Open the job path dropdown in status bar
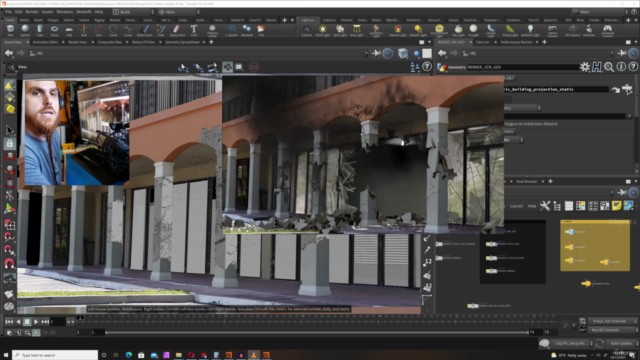This screenshot has height=360, width=640. coord(573,343)
